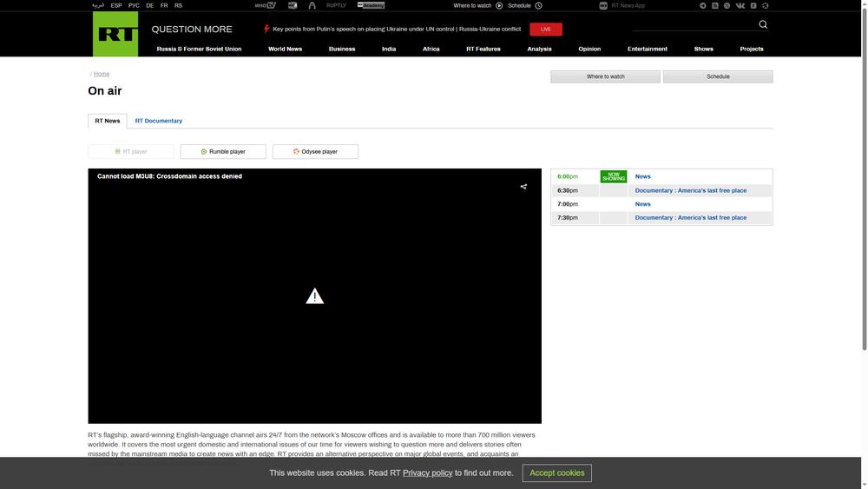868x489 pixels.
Task: Click the gray Where to watch button
Action: (x=605, y=76)
